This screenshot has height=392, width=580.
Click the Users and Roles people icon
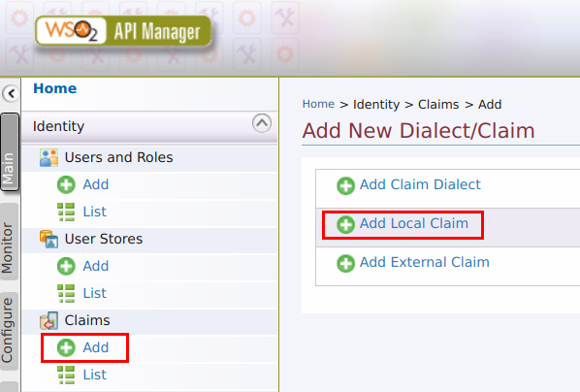(x=48, y=158)
